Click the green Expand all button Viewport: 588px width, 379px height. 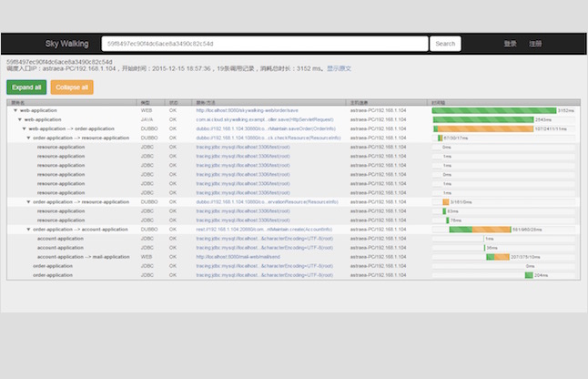coord(26,87)
